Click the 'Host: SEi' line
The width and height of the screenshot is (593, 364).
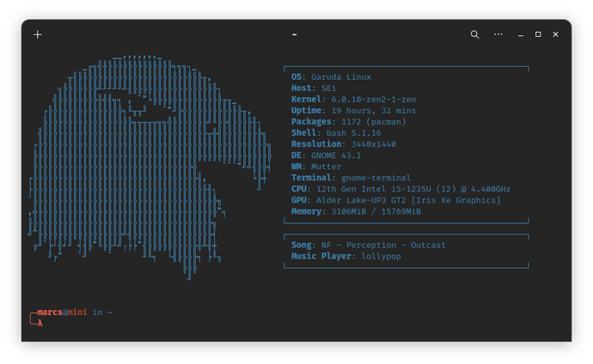(313, 88)
